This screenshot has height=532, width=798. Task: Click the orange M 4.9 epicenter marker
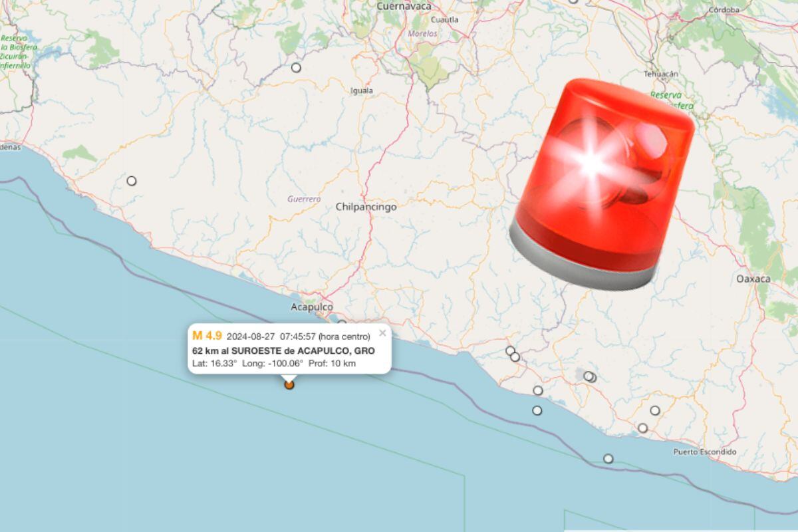coord(289,384)
